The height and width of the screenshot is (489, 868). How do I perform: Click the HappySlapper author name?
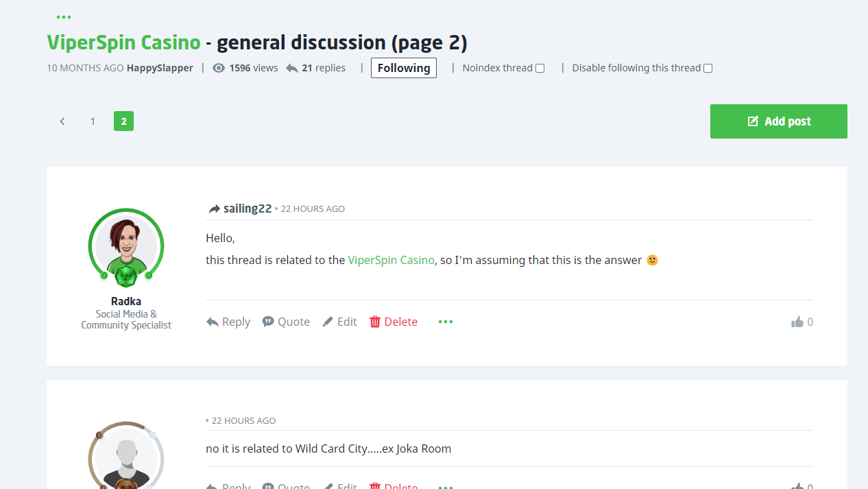point(160,68)
